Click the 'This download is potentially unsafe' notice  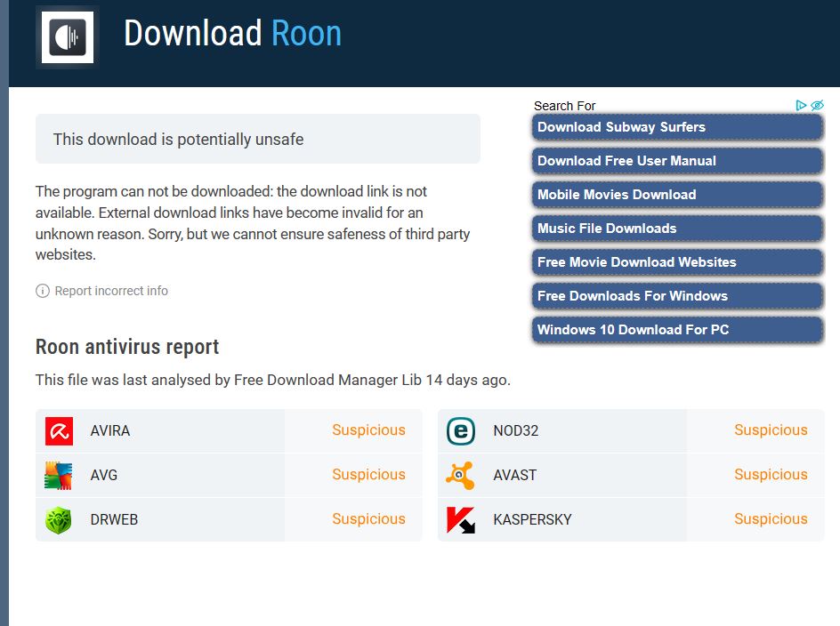pos(258,139)
